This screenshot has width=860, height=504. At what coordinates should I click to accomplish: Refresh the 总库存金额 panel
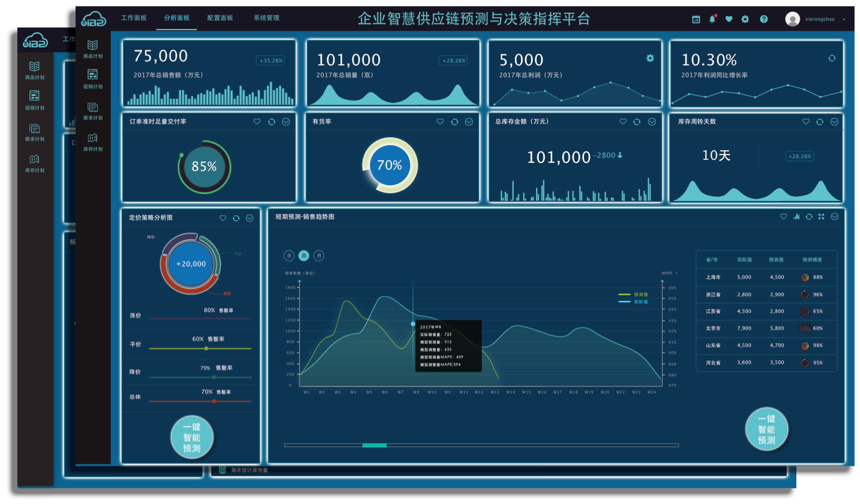(x=637, y=122)
